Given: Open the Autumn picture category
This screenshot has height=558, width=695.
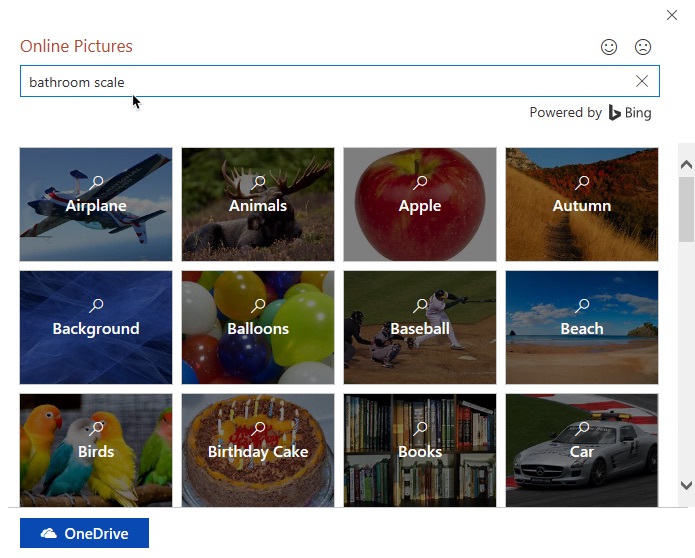Looking at the screenshot, I should click(582, 205).
